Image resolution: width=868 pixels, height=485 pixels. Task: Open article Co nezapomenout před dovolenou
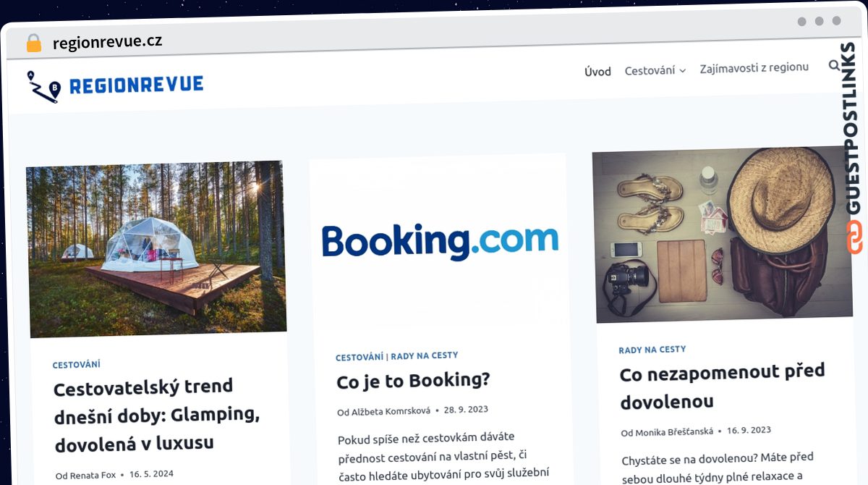(x=722, y=387)
